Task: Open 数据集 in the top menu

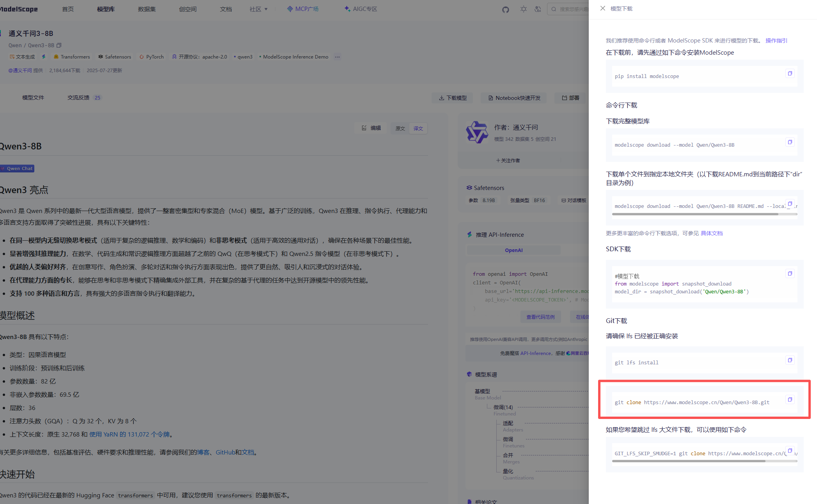Action: pos(147,9)
